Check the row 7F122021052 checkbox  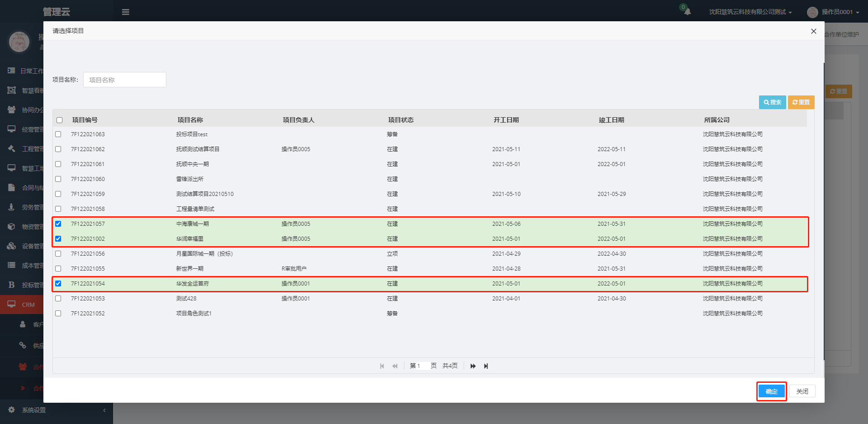click(x=58, y=314)
